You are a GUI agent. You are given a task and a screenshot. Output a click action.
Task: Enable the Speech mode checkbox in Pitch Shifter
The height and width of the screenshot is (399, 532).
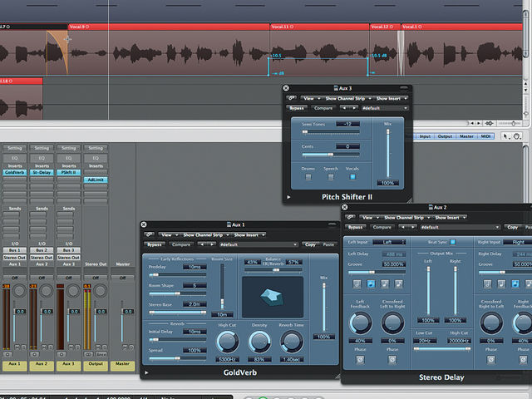331,177
